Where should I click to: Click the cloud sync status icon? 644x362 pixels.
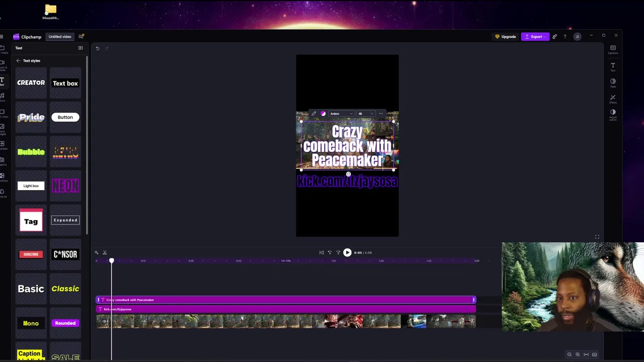81,36
